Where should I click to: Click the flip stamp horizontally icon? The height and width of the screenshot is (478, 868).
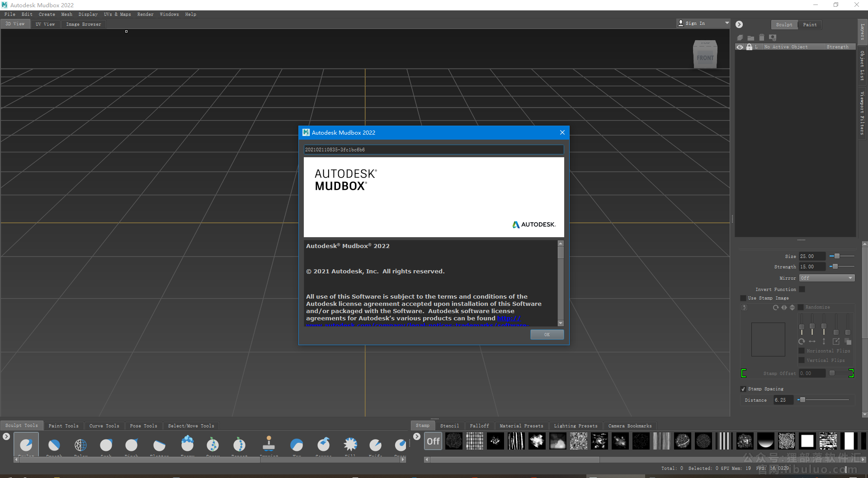tap(784, 307)
